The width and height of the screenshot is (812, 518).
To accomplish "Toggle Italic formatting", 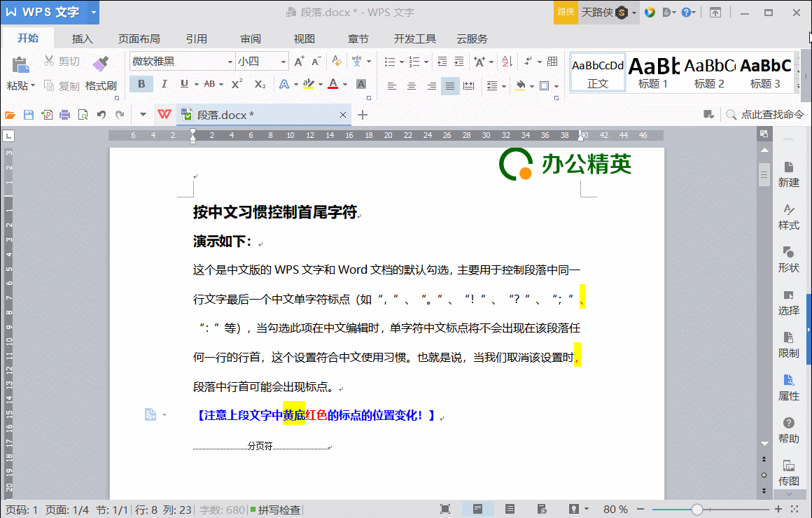I will (x=164, y=84).
